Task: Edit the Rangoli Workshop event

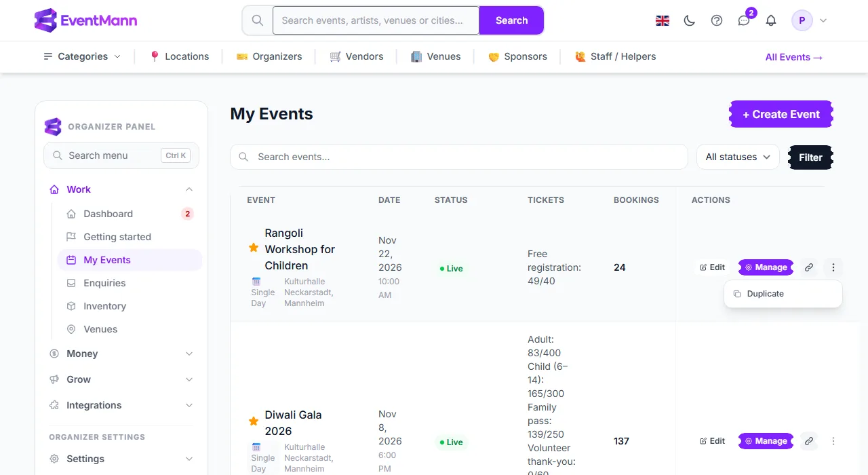Action: pos(713,267)
